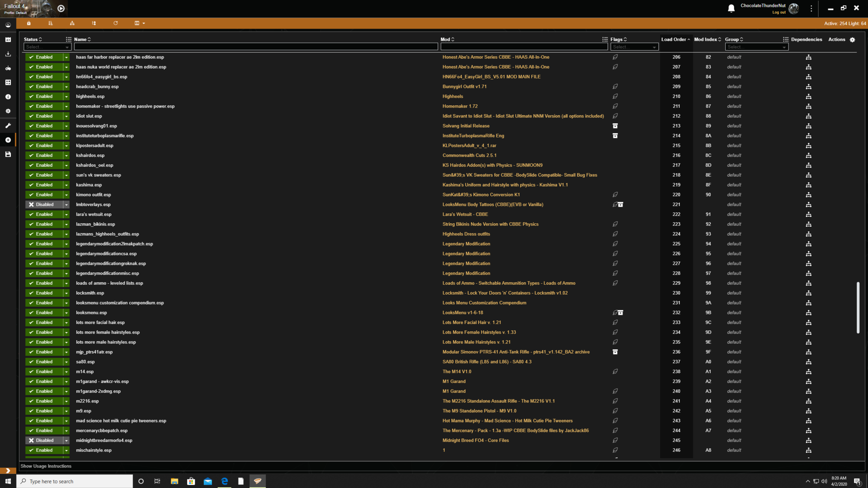Image resolution: width=868 pixels, height=488 pixels.
Task: Disable the lazman_bikinis.esp plugin
Action: point(44,225)
